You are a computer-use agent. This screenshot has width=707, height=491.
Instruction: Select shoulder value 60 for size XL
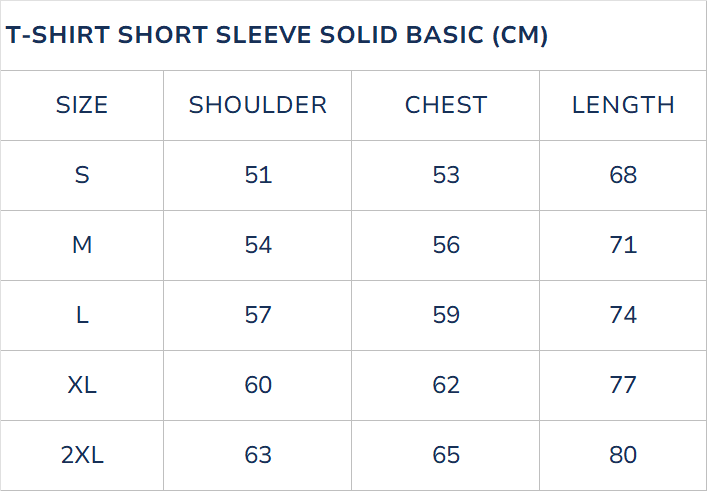[x=258, y=385]
